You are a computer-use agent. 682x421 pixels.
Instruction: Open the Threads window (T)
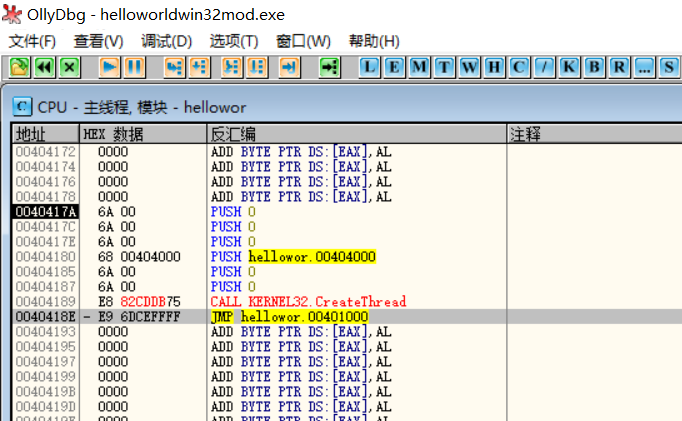[x=445, y=67]
